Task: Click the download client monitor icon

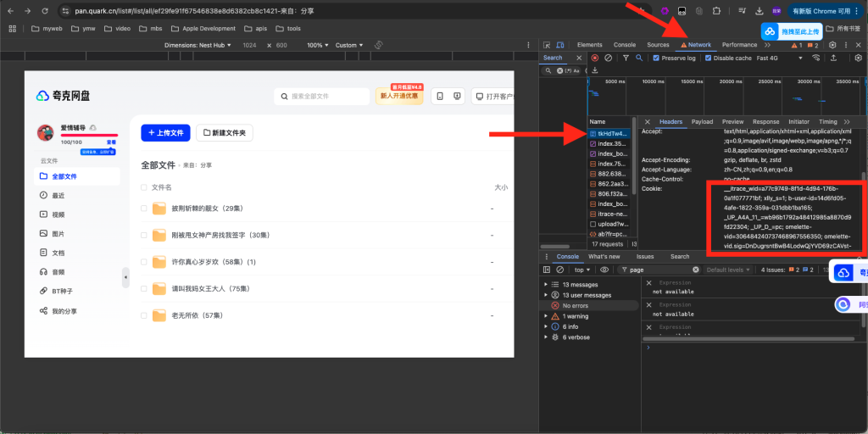Action: tap(457, 96)
